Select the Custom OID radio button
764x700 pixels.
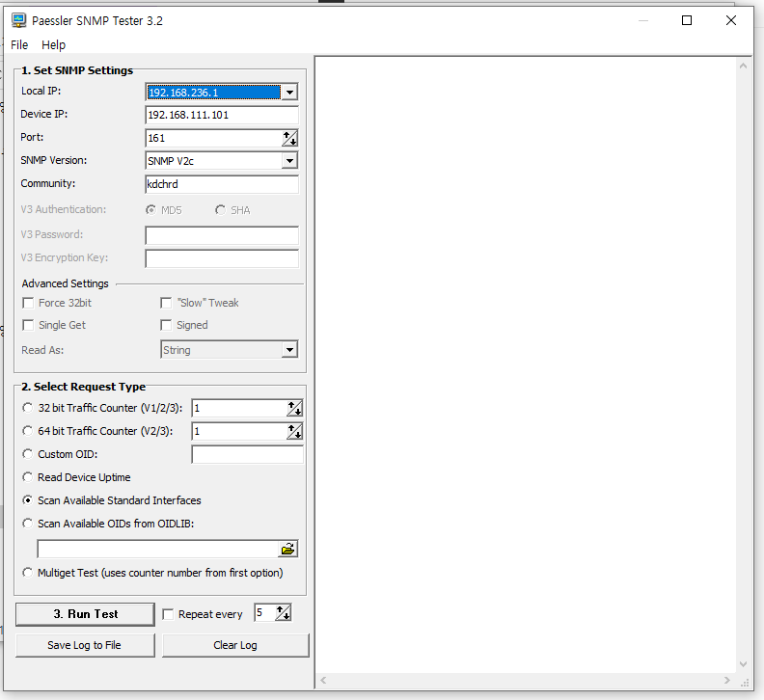[x=28, y=454]
